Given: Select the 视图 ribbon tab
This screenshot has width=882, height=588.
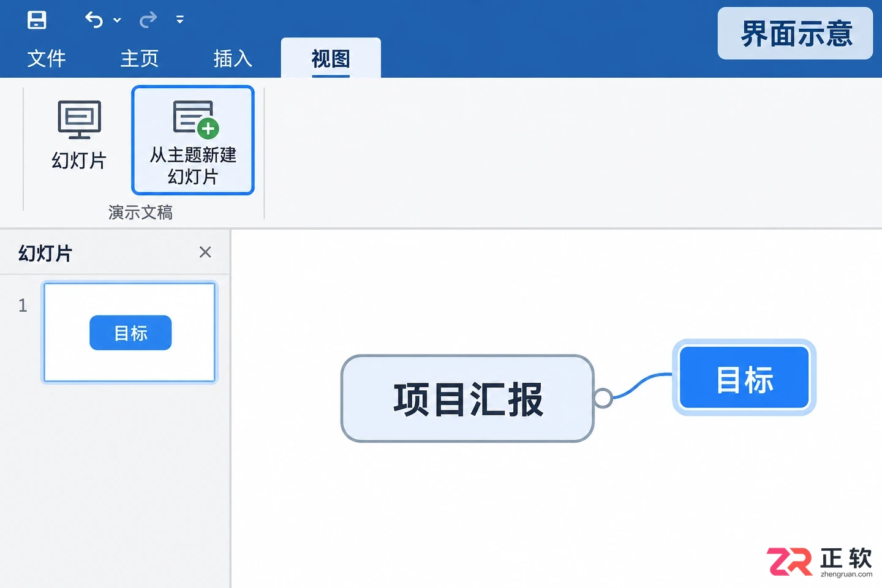Looking at the screenshot, I should 331,59.
